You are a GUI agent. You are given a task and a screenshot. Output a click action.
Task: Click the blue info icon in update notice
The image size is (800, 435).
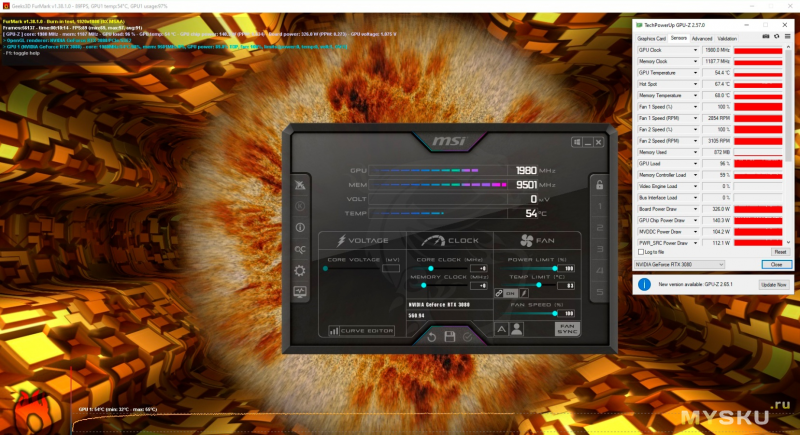pyautogui.click(x=644, y=284)
